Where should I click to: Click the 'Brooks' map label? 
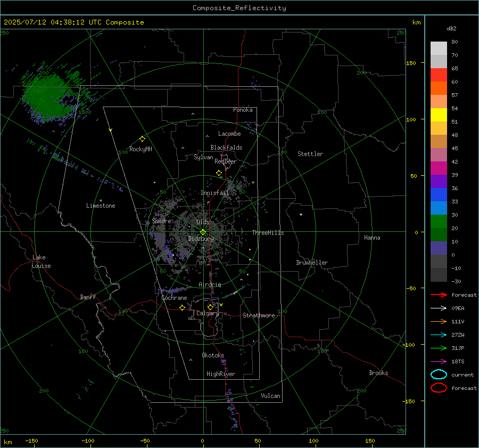click(378, 373)
